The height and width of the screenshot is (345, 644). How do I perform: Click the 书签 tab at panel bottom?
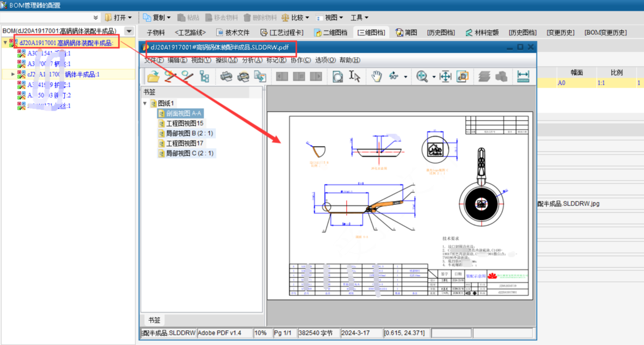tap(153, 320)
